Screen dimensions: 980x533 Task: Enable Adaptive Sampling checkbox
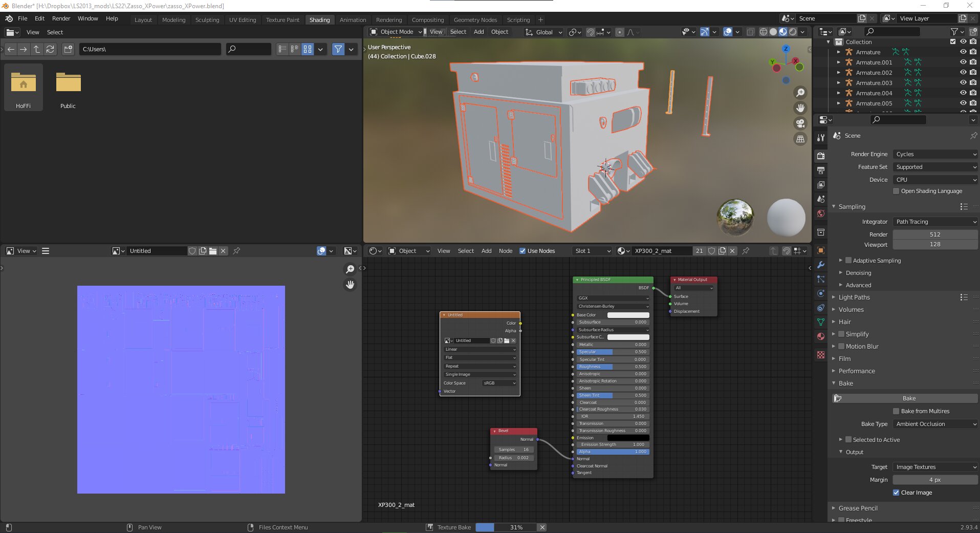(x=848, y=261)
